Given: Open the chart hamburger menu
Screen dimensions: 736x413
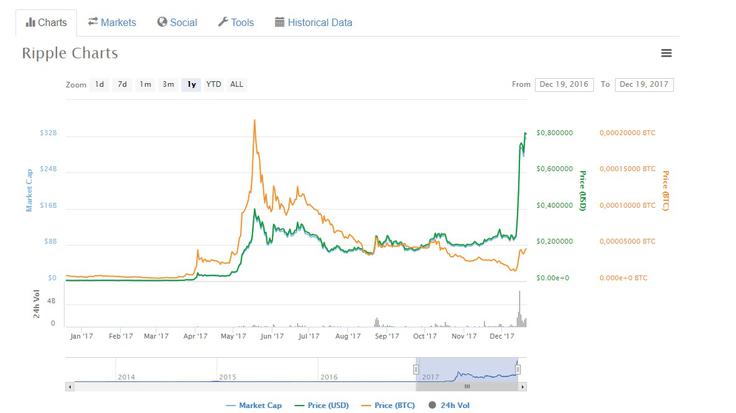Looking at the screenshot, I should 666,53.
